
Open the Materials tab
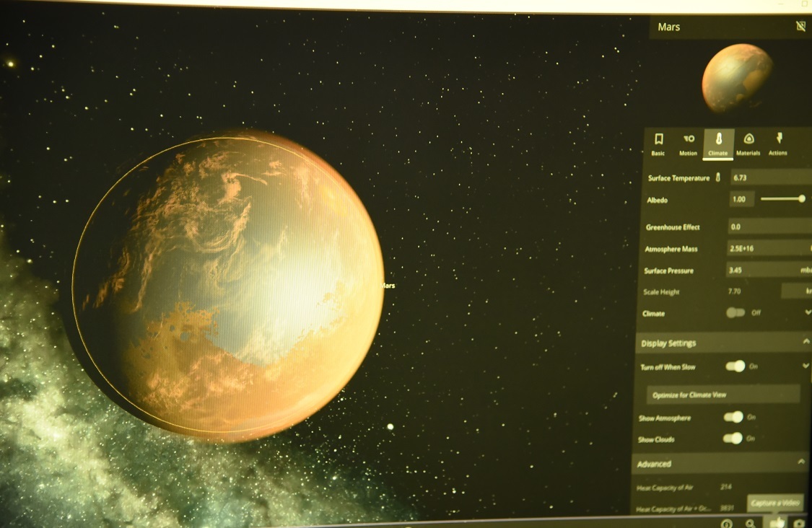coord(748,144)
